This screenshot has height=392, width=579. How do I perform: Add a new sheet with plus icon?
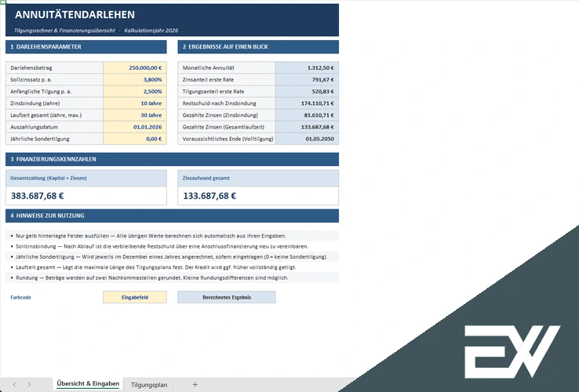(195, 384)
